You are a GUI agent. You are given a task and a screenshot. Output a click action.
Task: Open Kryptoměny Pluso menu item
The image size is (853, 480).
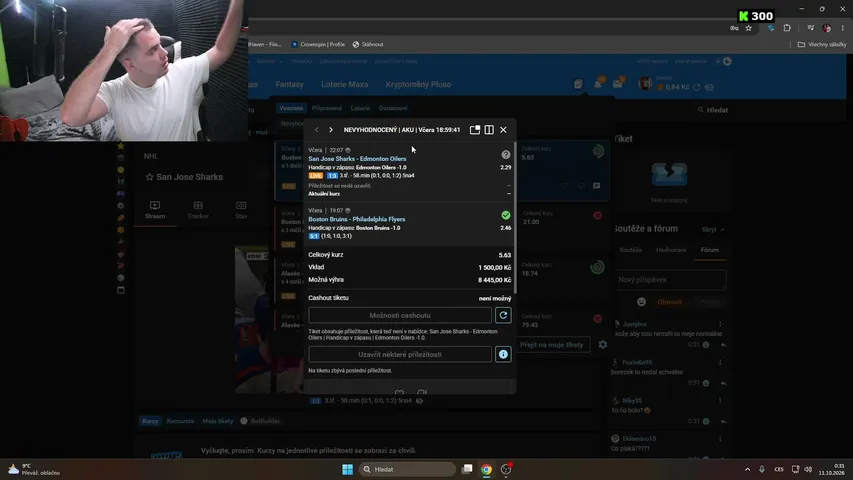tap(418, 84)
